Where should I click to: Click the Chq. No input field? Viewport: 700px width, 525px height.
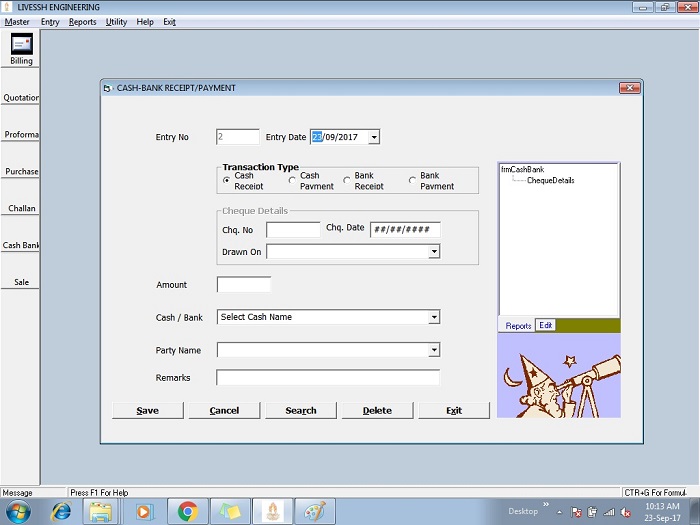point(293,229)
